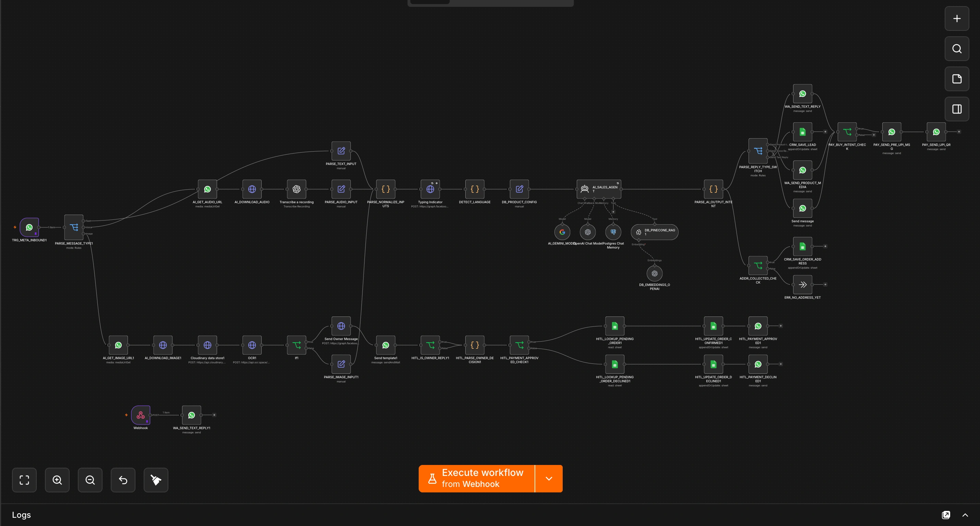980x526 pixels.
Task: Add a node with the plus button
Action: [957, 19]
